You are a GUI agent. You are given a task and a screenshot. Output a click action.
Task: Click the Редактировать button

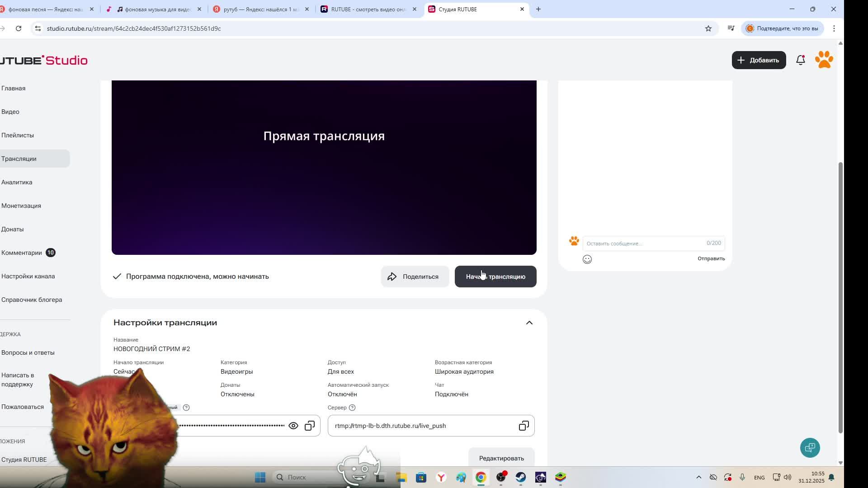pos(501,458)
